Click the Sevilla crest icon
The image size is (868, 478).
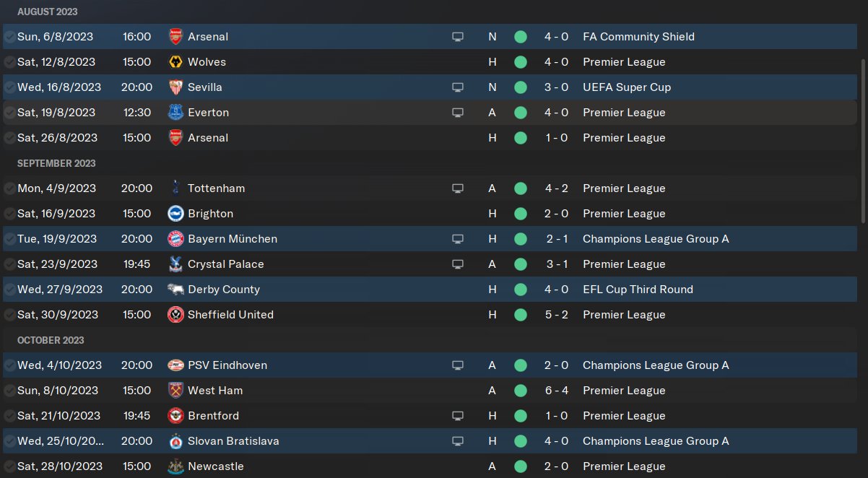(x=175, y=87)
